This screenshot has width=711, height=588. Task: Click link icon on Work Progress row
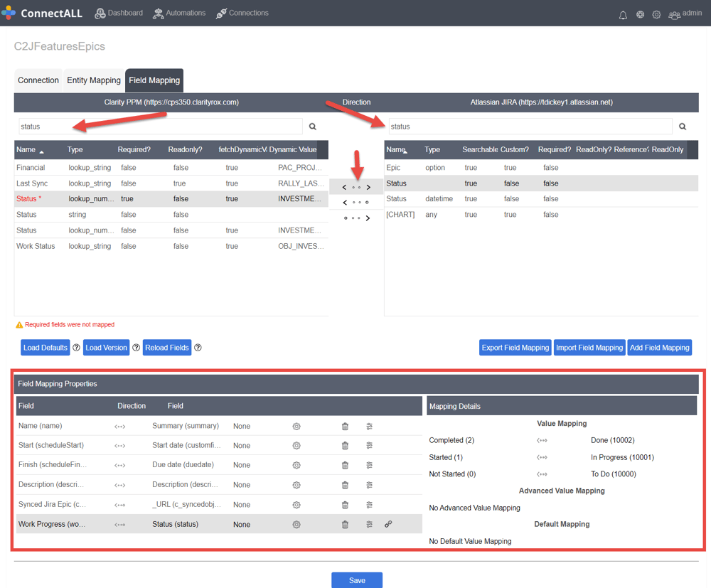[x=388, y=524]
